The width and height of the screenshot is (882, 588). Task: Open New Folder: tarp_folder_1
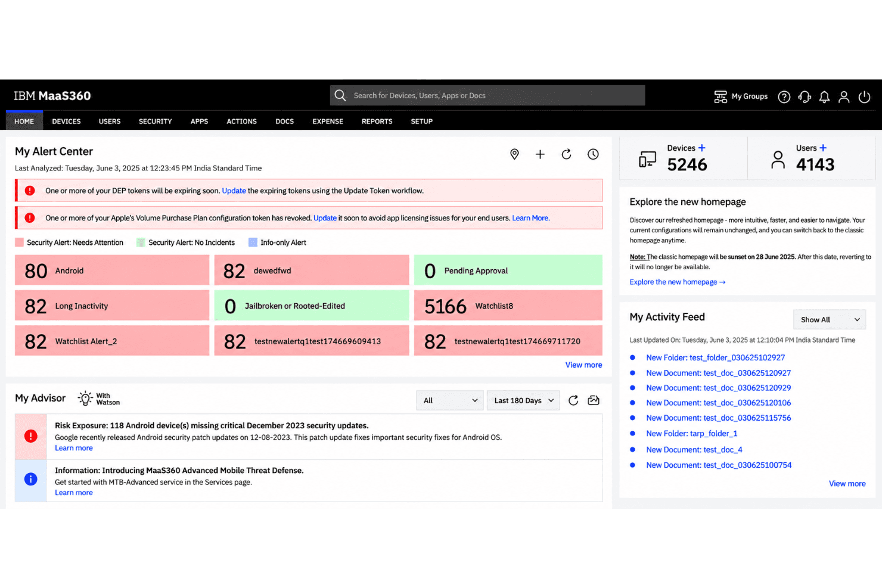click(x=692, y=434)
